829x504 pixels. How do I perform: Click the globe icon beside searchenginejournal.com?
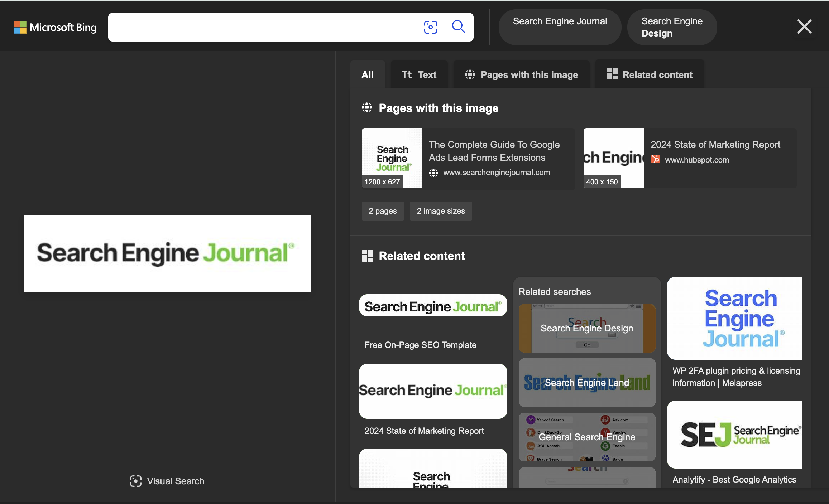click(433, 173)
